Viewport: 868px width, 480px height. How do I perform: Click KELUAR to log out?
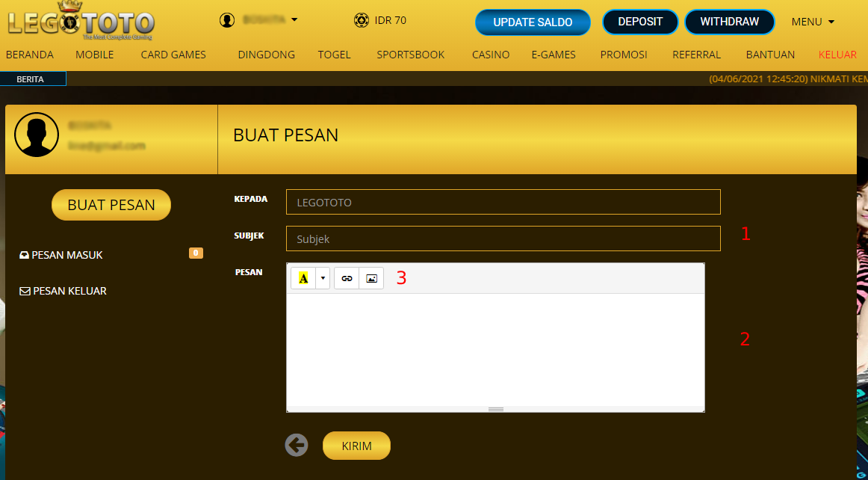(837, 55)
